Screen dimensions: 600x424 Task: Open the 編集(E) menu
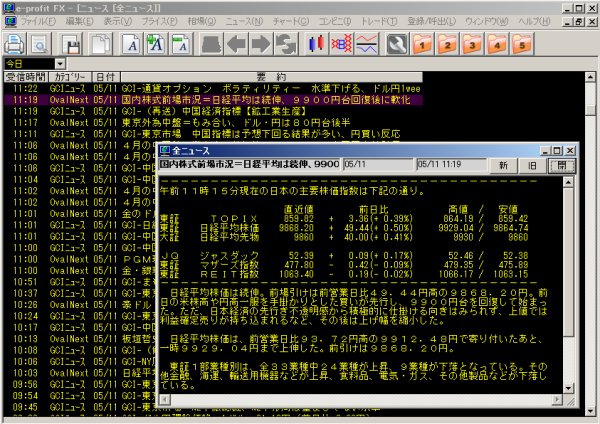pyautogui.click(x=79, y=21)
